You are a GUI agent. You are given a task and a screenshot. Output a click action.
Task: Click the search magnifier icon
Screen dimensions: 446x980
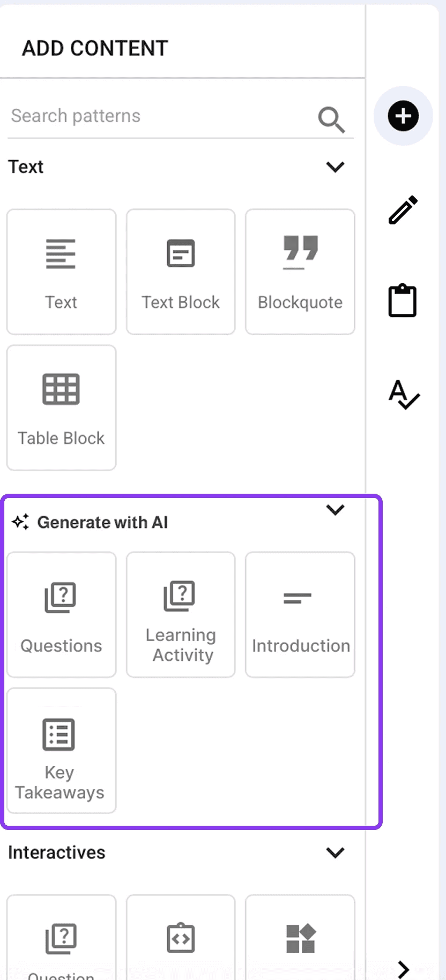click(x=331, y=119)
